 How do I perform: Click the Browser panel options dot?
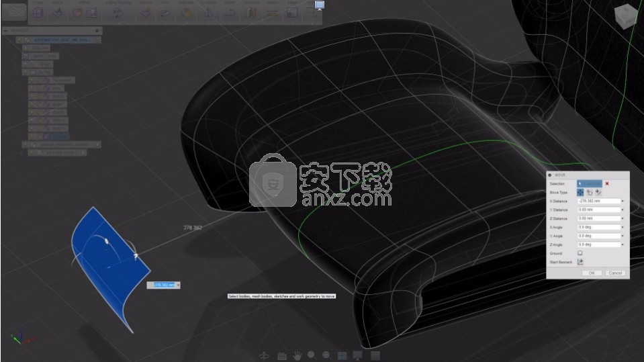(97, 30)
